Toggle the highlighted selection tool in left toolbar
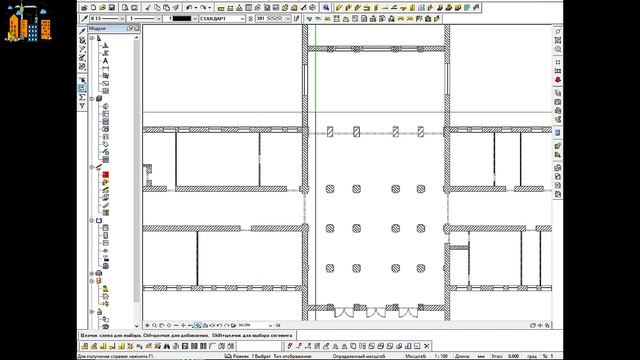640x360 pixels. click(x=82, y=88)
